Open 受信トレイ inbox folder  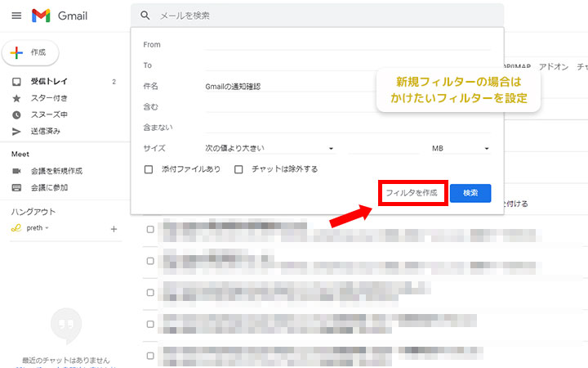tap(49, 81)
